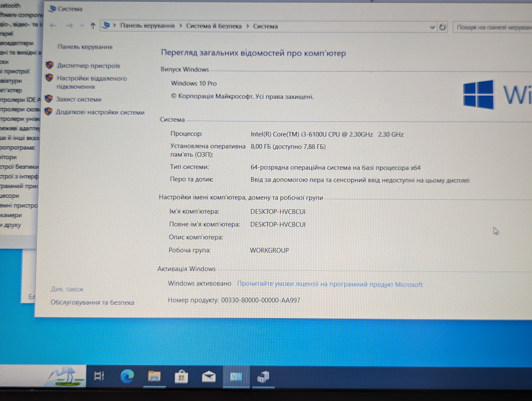
Task: Select 'Фотокамери' node in Device Manager
Action: tap(11, 215)
